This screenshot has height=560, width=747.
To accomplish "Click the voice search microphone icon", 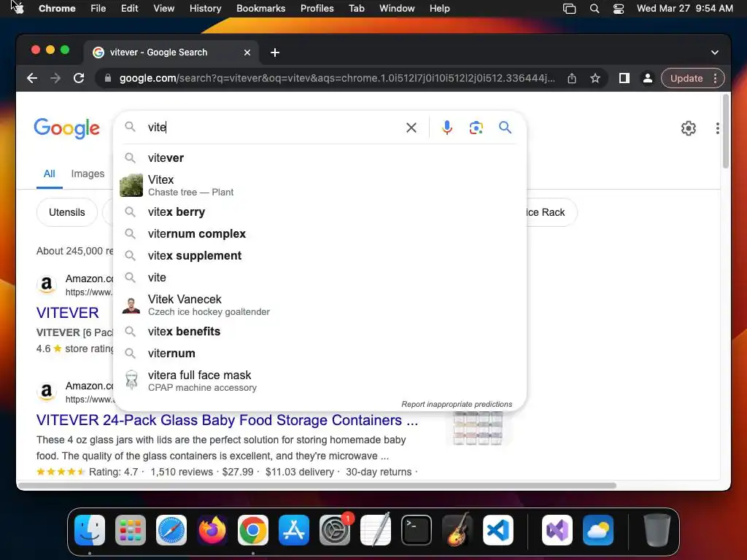I will [x=446, y=128].
